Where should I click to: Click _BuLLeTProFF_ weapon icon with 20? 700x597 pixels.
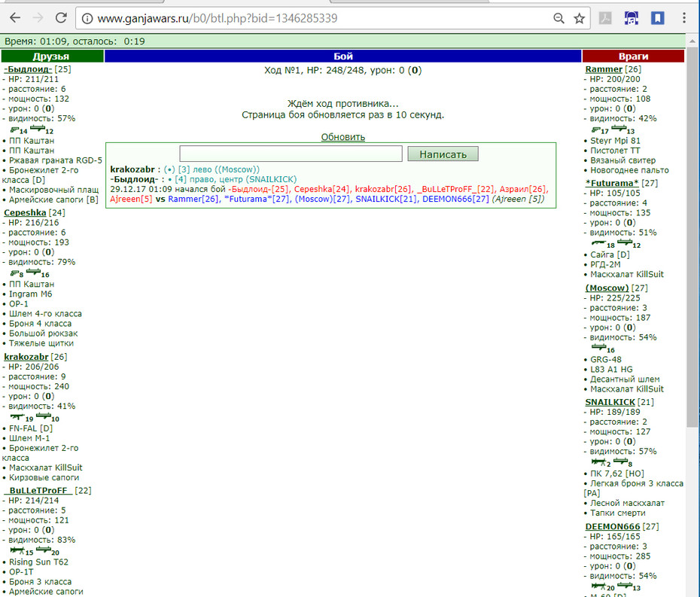coord(44,550)
